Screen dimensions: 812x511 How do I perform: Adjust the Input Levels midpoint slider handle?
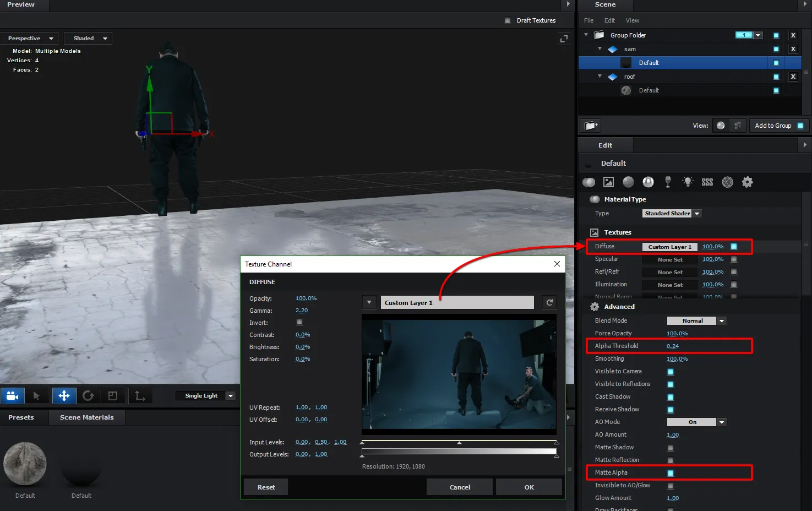(x=459, y=443)
